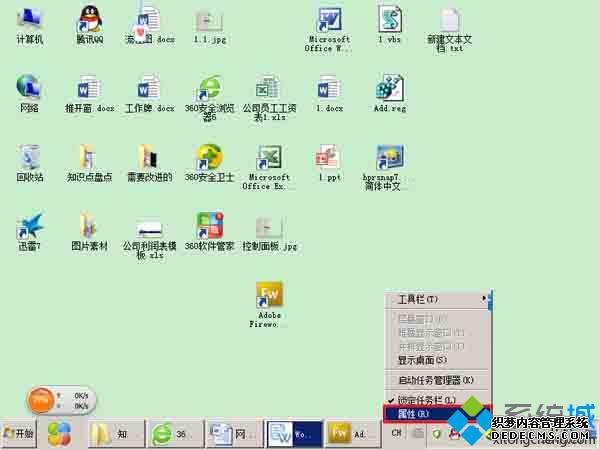Select the 1.vbs script file

click(x=389, y=20)
